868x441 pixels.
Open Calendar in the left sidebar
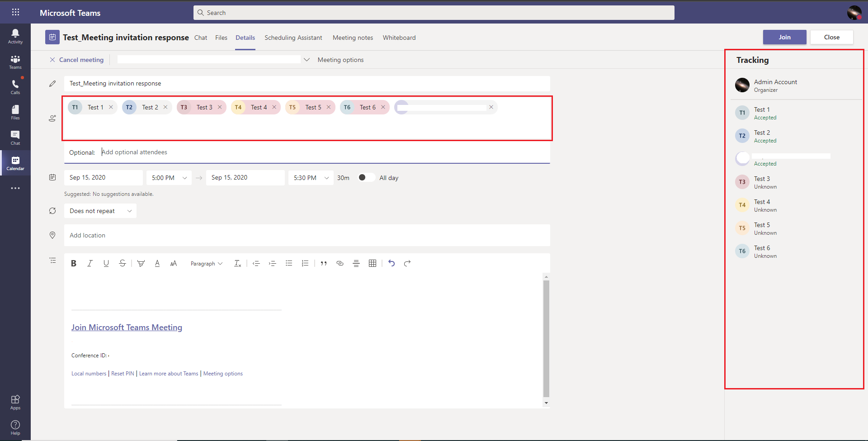click(x=15, y=163)
